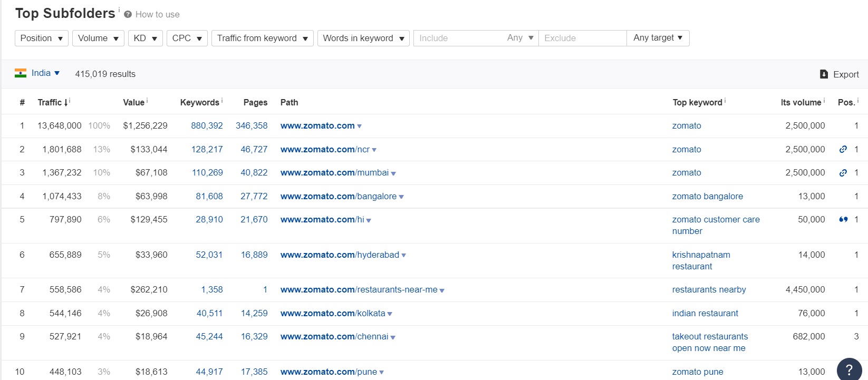This screenshot has width=868, height=380.
Task: Click the info icon beside Pos. header
Action: pyautogui.click(x=858, y=100)
